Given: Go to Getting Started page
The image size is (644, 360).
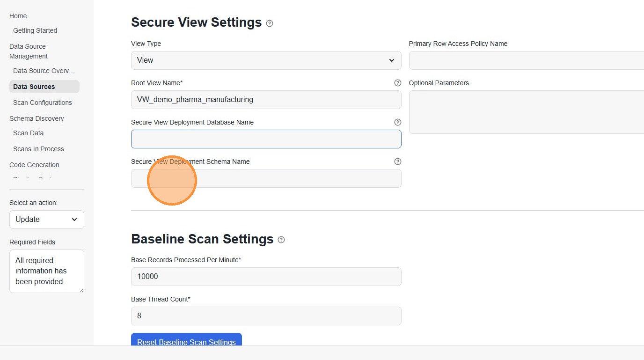Looking at the screenshot, I should (35, 30).
